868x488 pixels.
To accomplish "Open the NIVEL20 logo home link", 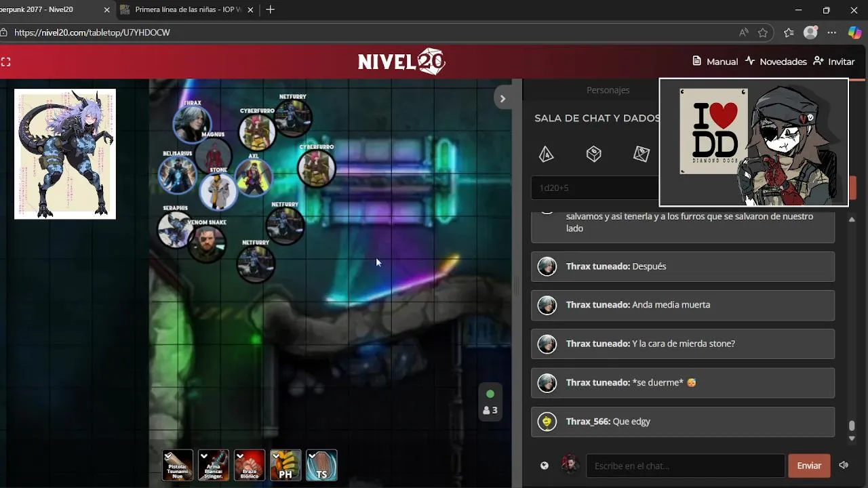I will (401, 62).
